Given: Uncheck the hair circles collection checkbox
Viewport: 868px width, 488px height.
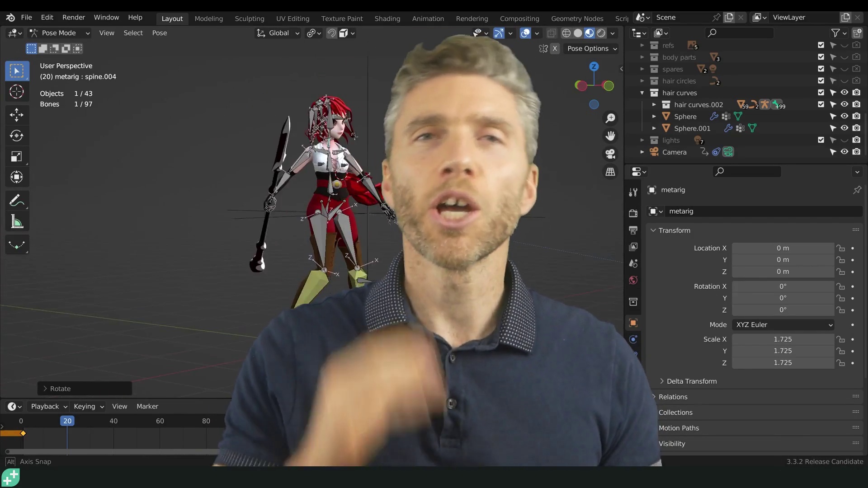Looking at the screenshot, I should (821, 81).
